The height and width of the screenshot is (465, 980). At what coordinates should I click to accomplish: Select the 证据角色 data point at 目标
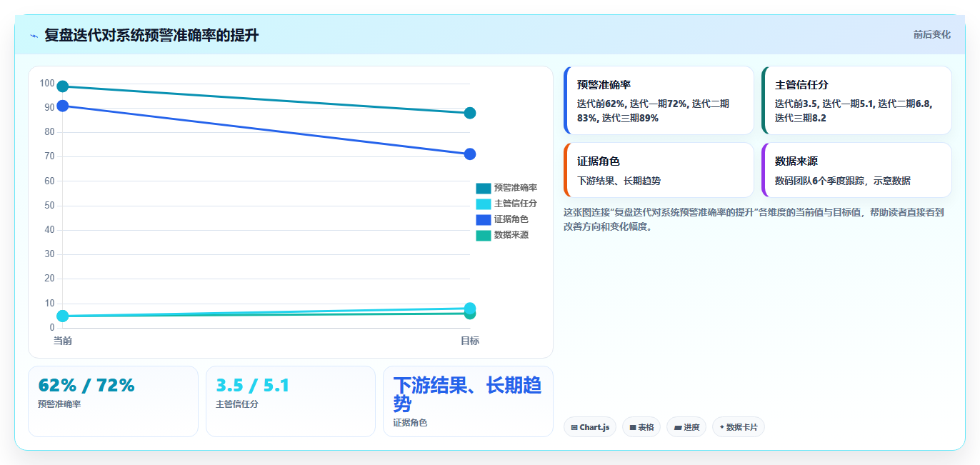(x=470, y=154)
